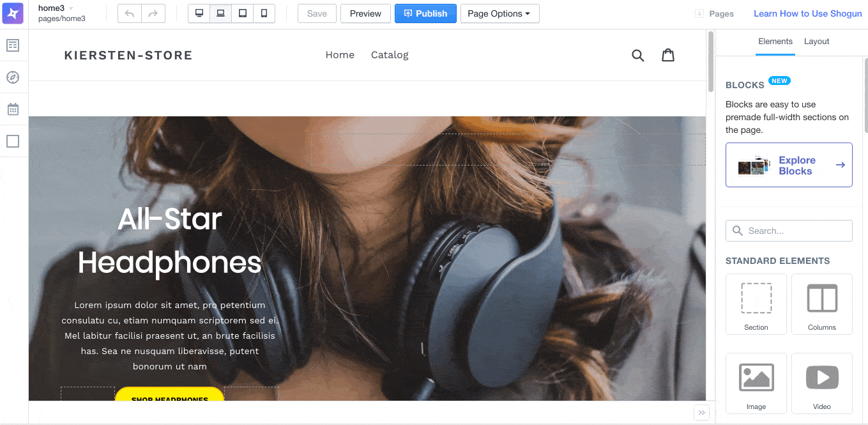Open Learn How to Use Shogun link
The width and height of the screenshot is (868, 425).
[807, 13]
